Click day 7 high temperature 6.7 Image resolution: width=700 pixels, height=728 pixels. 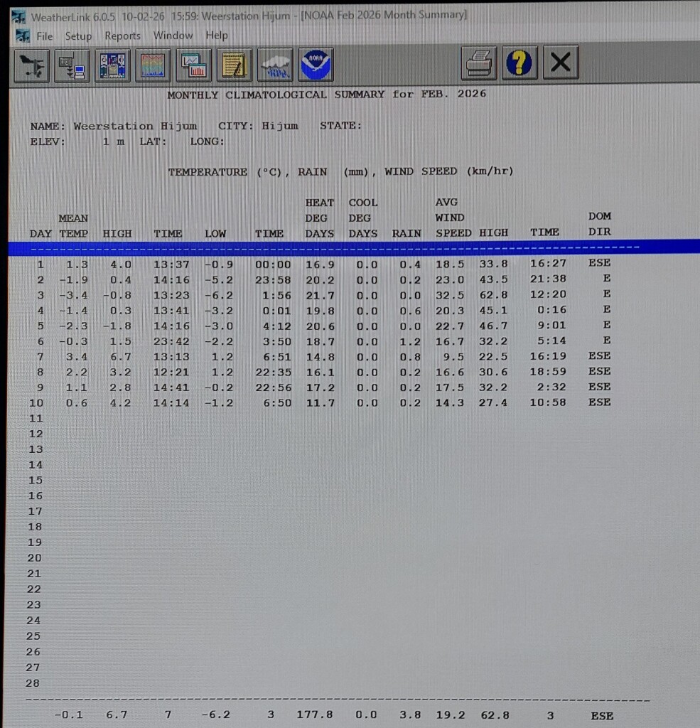pos(120,357)
